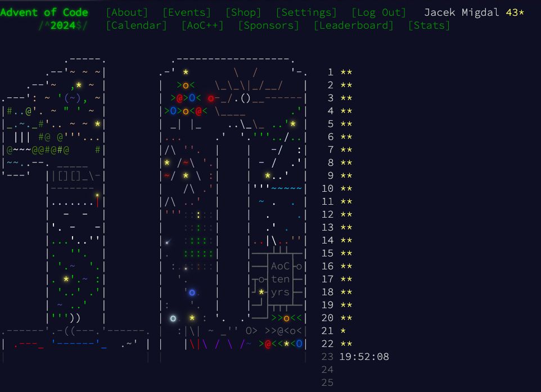Open Day 10 puzzle

(337, 188)
